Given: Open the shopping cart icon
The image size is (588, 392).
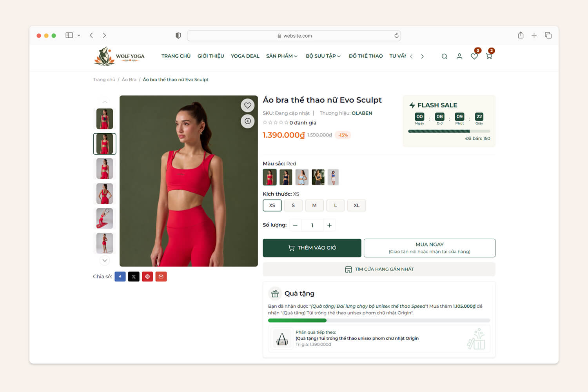Looking at the screenshot, I should (x=489, y=56).
